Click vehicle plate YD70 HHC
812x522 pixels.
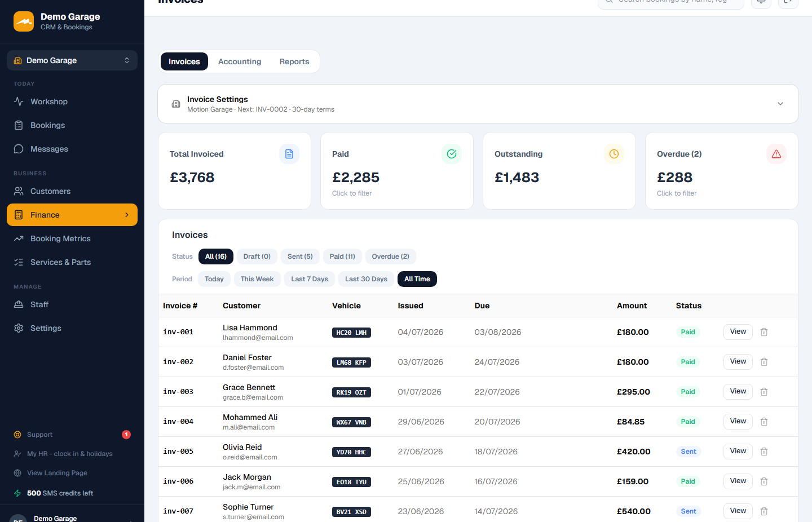(351, 452)
